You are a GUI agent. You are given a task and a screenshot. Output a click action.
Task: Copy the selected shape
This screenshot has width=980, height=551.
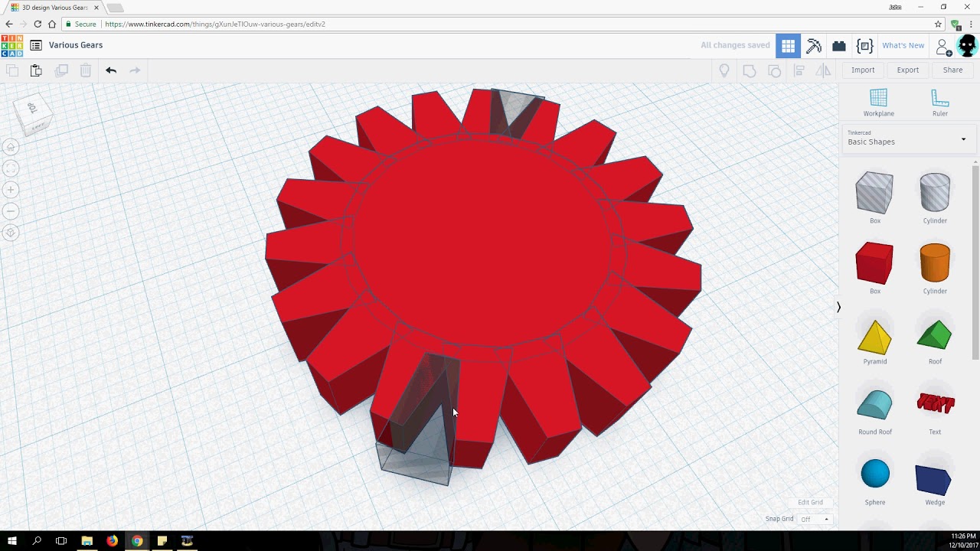(12, 70)
